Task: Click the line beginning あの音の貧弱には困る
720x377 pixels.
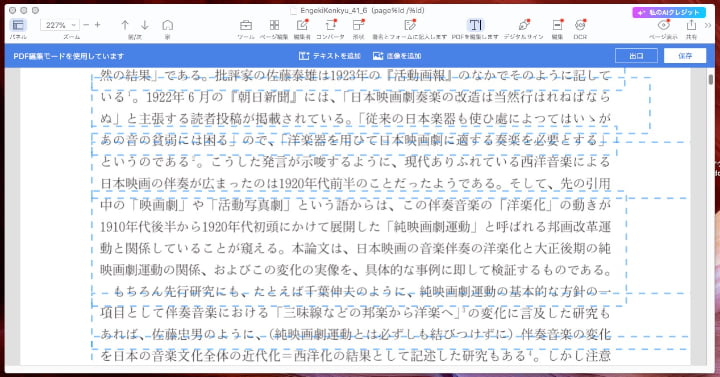Action: (x=353, y=140)
